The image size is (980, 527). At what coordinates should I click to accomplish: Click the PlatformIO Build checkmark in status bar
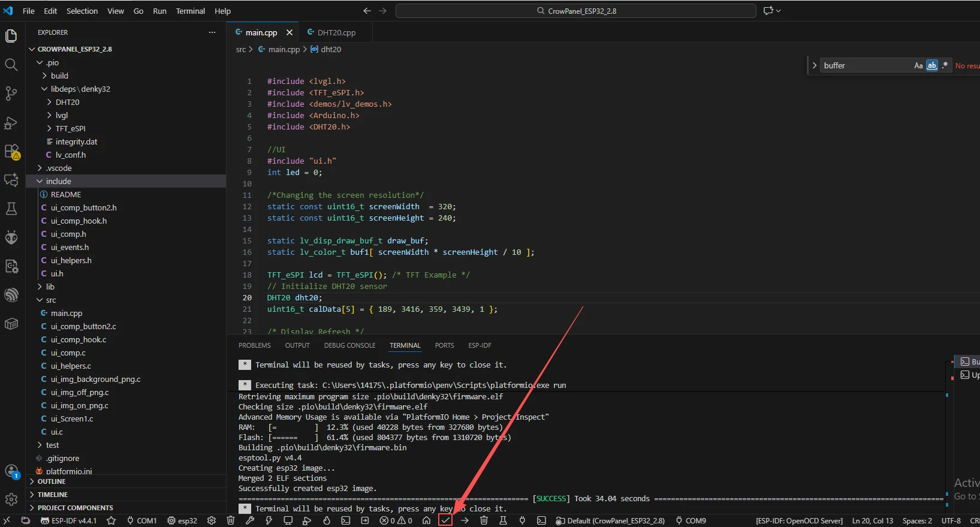coord(445,520)
